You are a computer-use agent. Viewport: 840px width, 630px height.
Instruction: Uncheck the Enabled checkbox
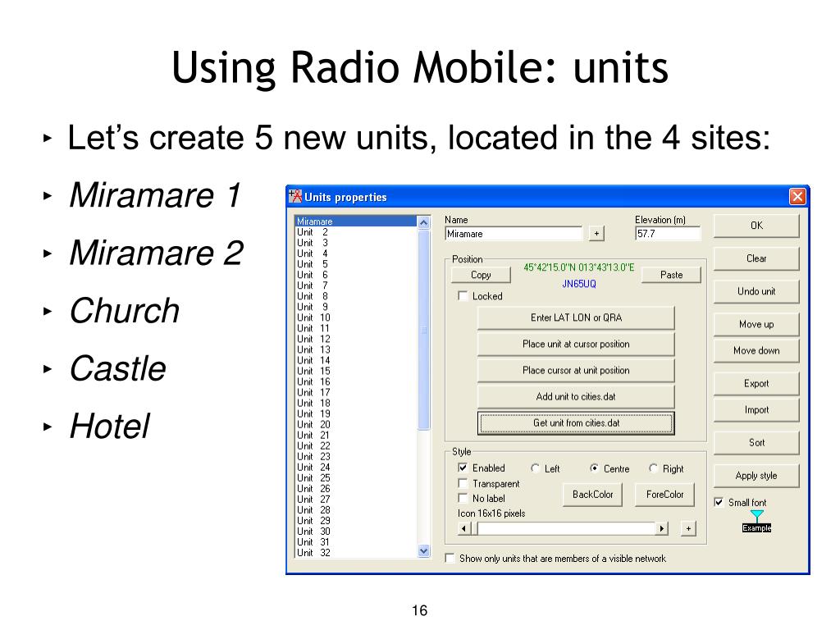[x=463, y=468]
